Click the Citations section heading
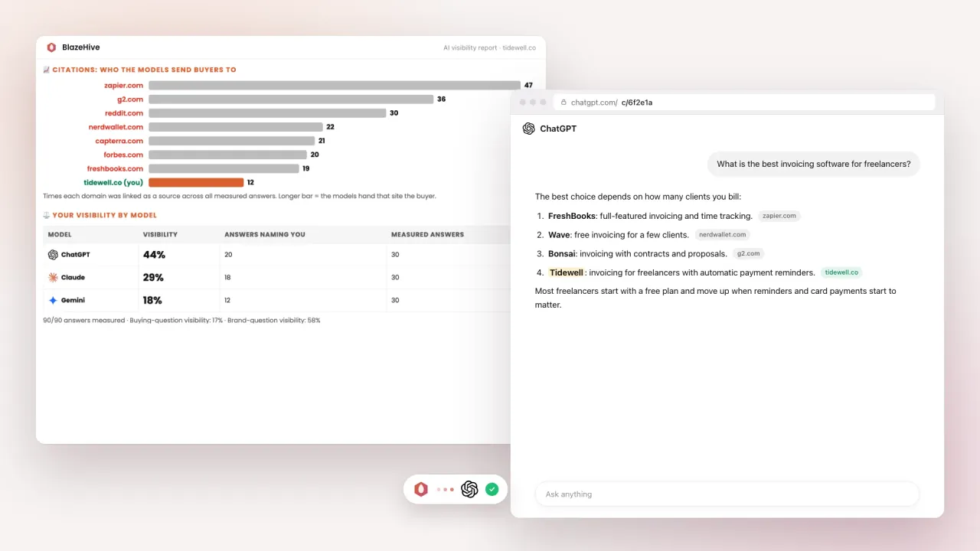This screenshot has width=980, height=551. click(144, 70)
